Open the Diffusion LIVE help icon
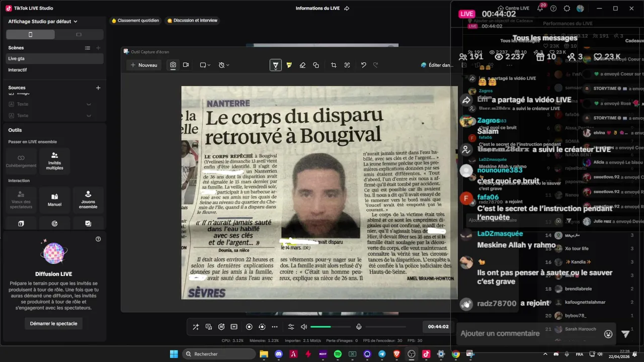This screenshot has width=644, height=362. pyautogui.click(x=98, y=239)
